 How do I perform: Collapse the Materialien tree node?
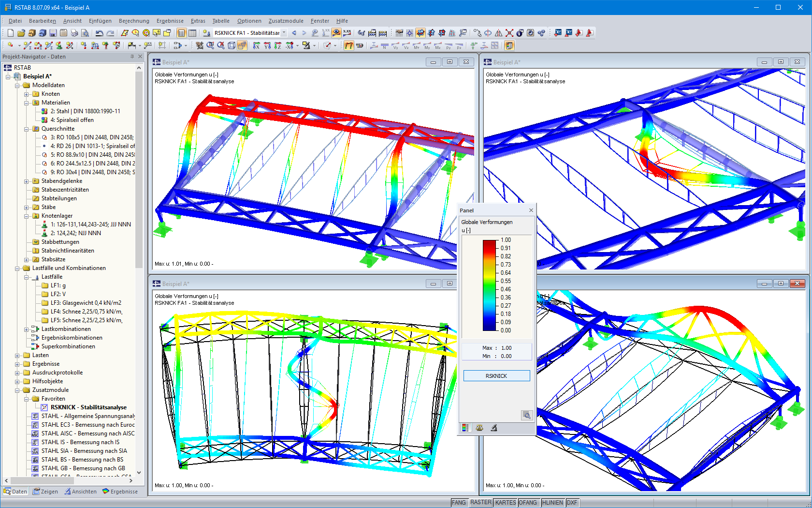(27, 103)
